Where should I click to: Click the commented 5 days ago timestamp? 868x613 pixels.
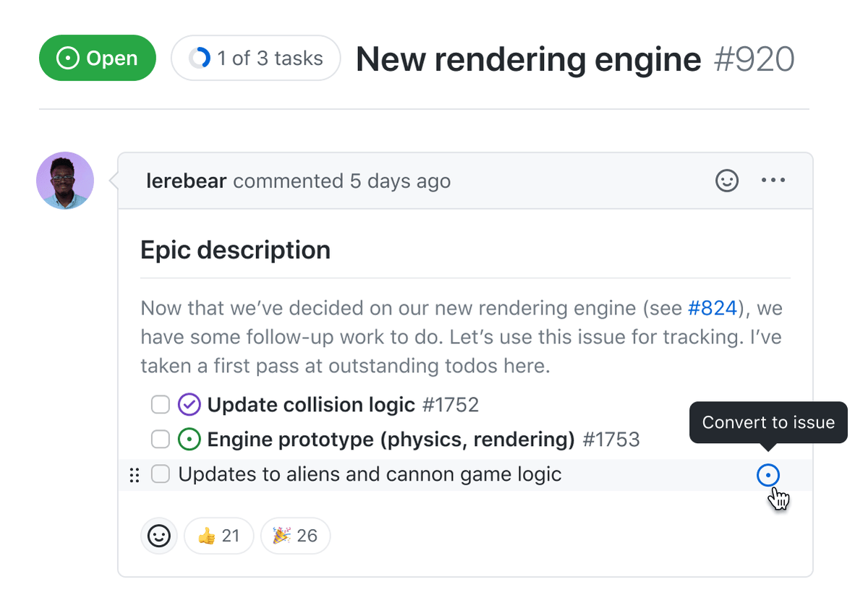(401, 181)
